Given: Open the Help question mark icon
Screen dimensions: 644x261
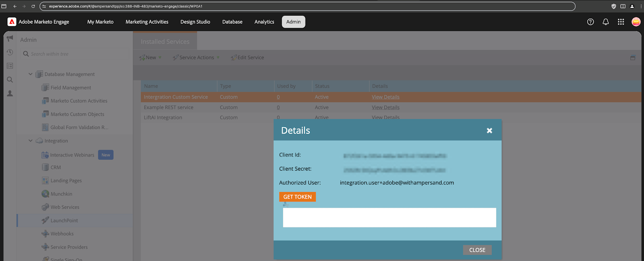Looking at the screenshot, I should tap(590, 22).
